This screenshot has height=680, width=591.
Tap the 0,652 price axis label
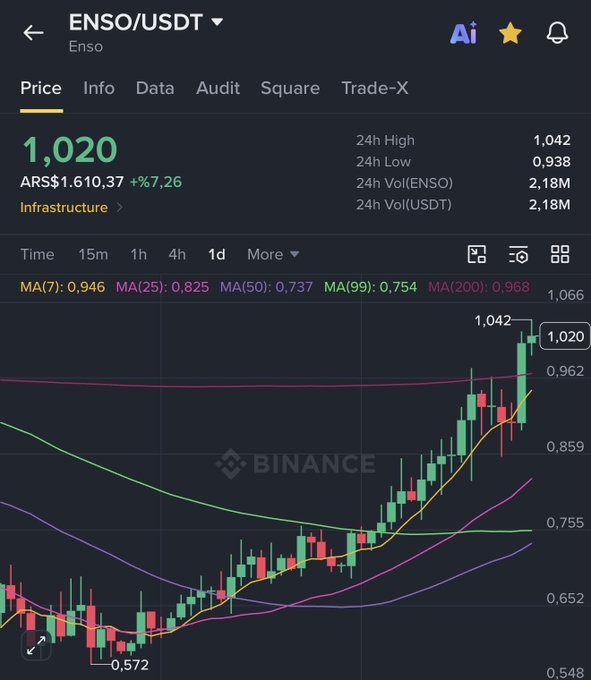point(565,598)
